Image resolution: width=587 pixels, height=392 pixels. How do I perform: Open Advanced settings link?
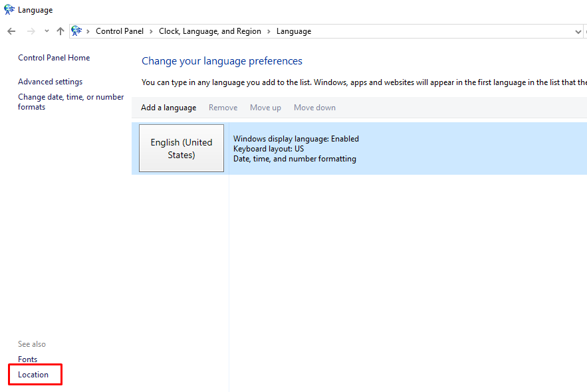pyautogui.click(x=51, y=82)
